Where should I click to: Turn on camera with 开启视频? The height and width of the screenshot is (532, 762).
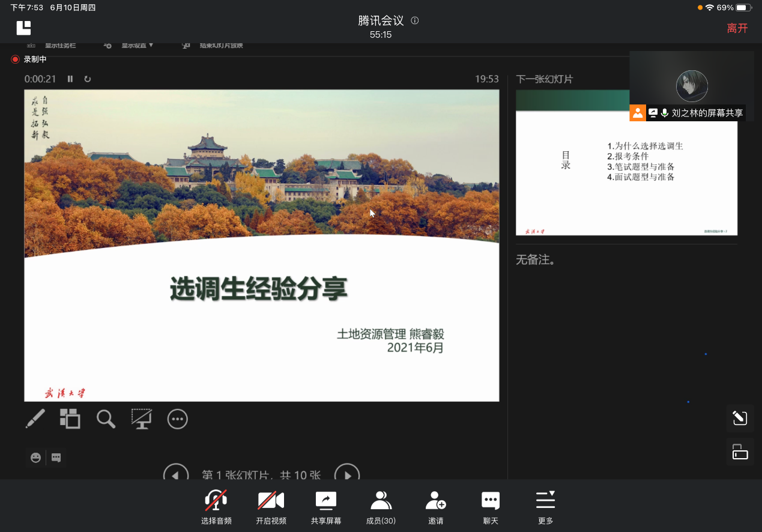click(x=271, y=507)
